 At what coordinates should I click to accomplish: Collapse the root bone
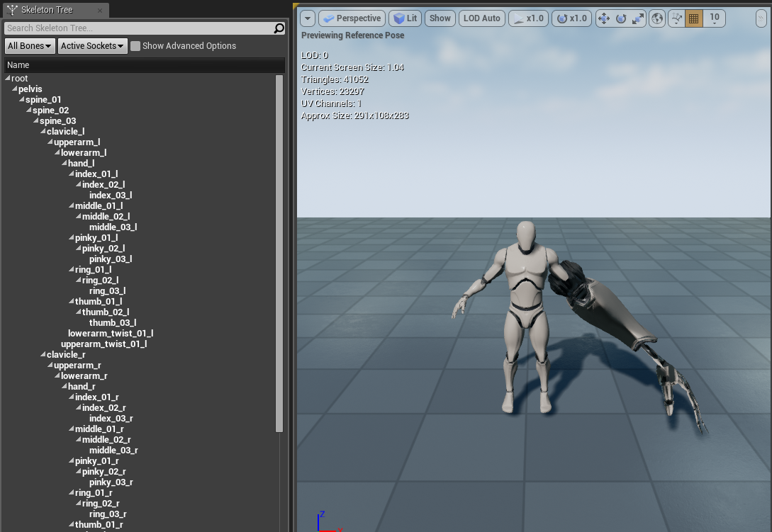(8, 78)
